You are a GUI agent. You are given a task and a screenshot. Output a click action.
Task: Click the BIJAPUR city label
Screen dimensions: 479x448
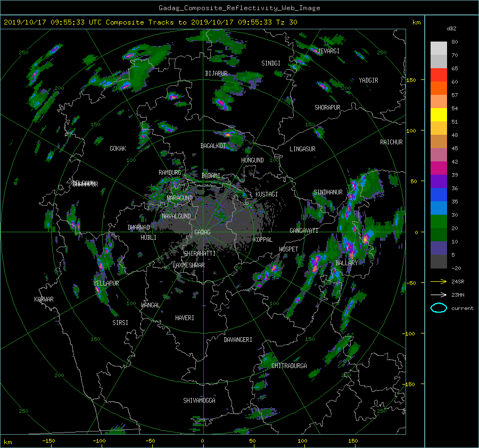point(216,74)
